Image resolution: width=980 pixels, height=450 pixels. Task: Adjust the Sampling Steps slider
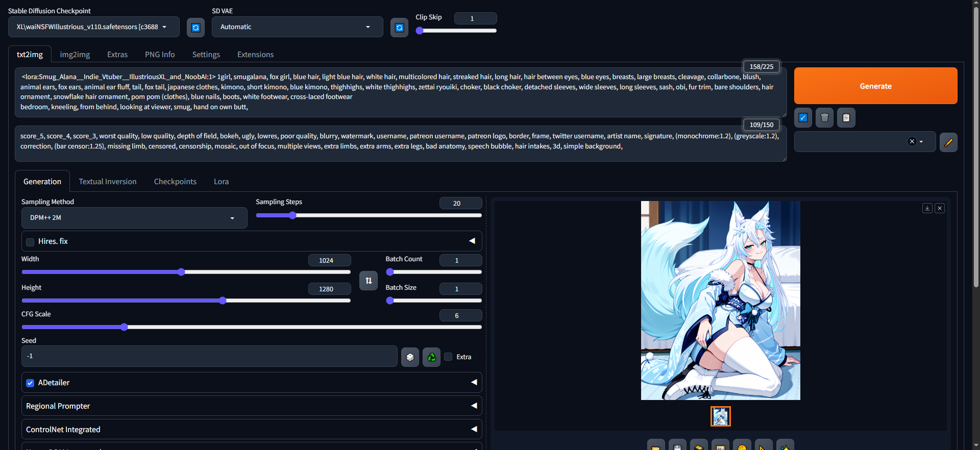click(369, 215)
